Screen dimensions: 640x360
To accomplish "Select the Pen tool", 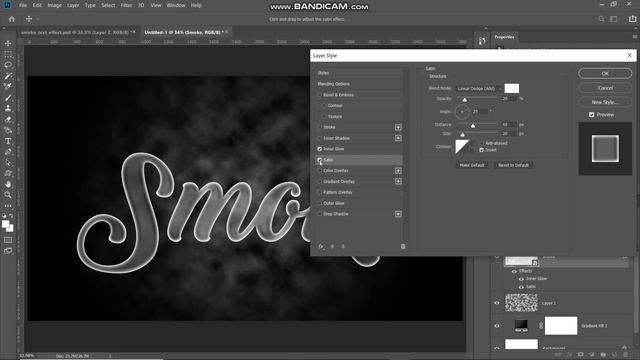I will tap(8, 152).
